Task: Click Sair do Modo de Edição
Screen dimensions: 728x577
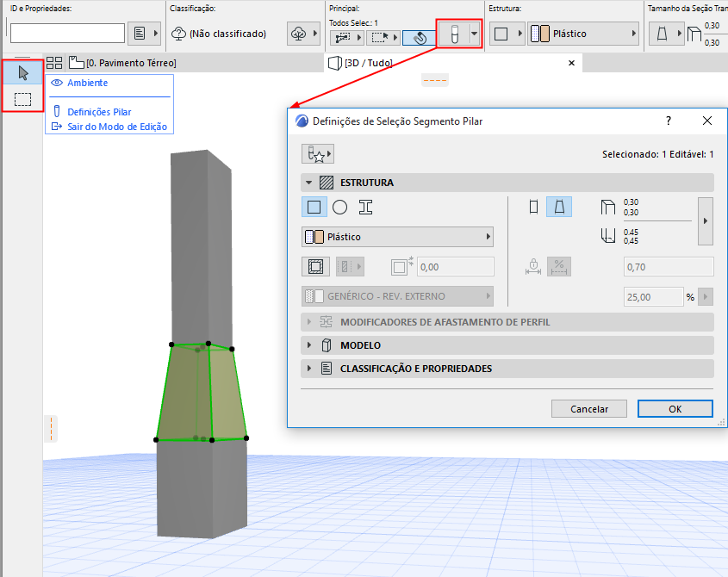Action: click(117, 127)
